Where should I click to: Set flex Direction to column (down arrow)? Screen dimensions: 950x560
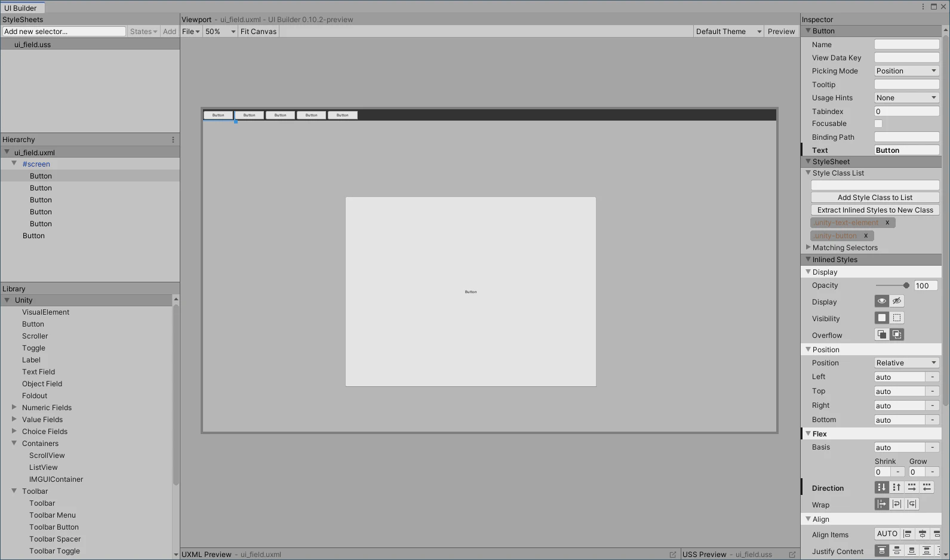tap(882, 488)
